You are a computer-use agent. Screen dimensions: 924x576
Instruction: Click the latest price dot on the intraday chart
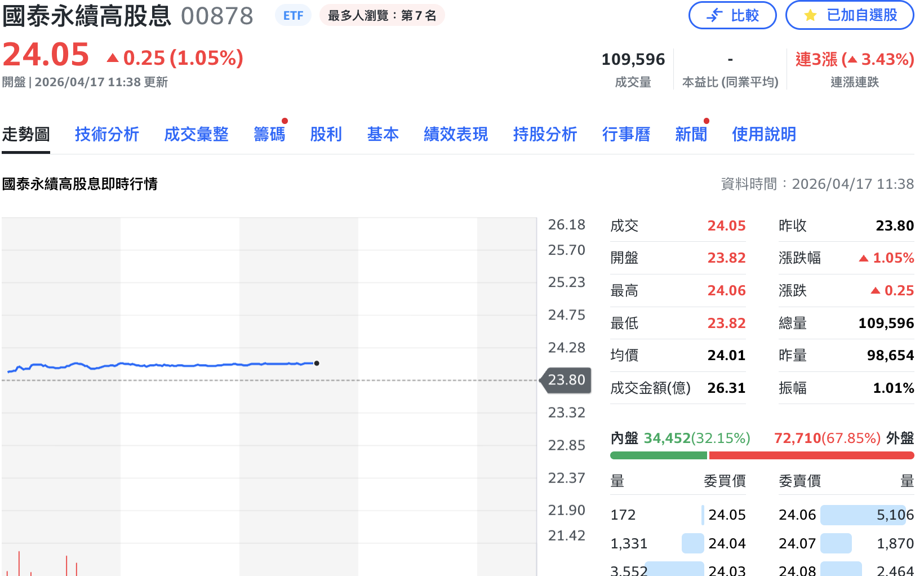click(317, 364)
